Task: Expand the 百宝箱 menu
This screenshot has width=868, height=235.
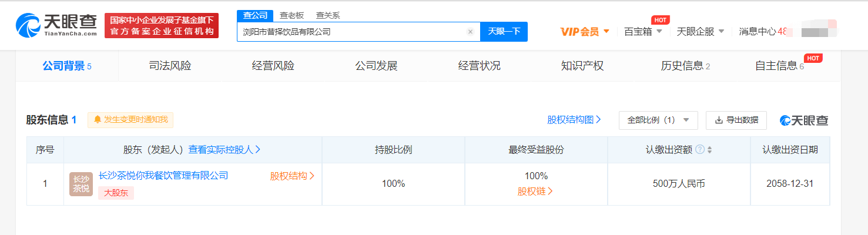Action: click(x=643, y=32)
